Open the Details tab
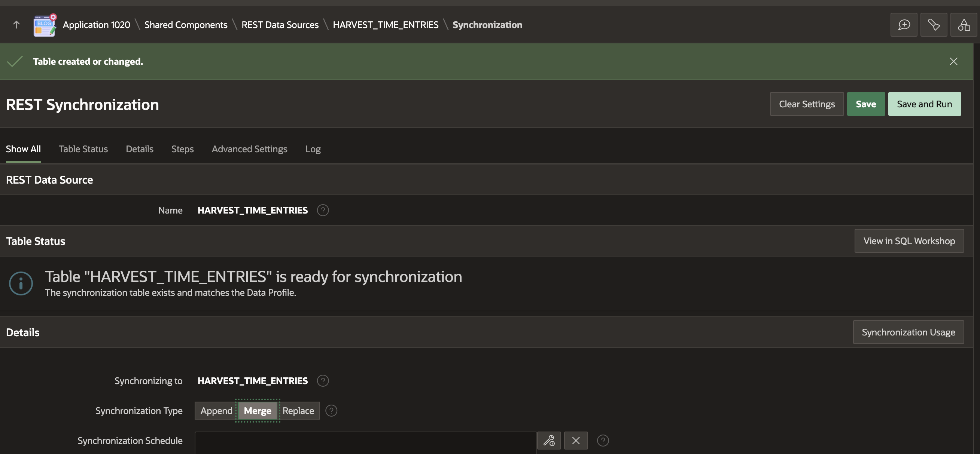Image resolution: width=980 pixels, height=454 pixels. pyautogui.click(x=140, y=149)
